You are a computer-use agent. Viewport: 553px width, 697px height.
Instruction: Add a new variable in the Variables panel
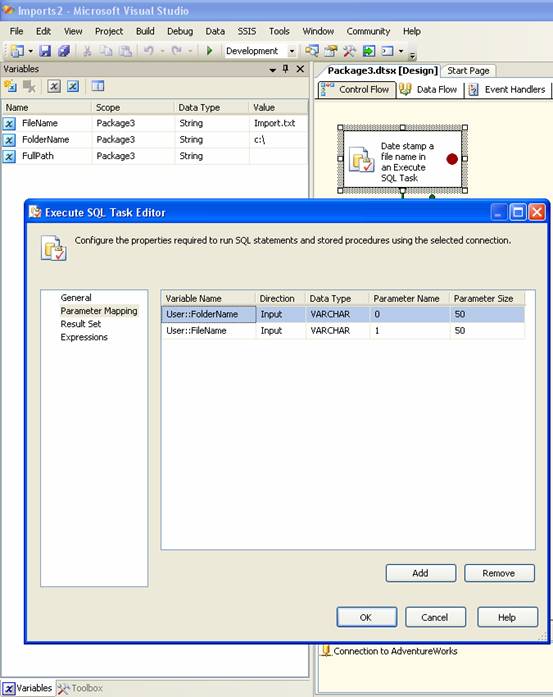(x=10, y=86)
